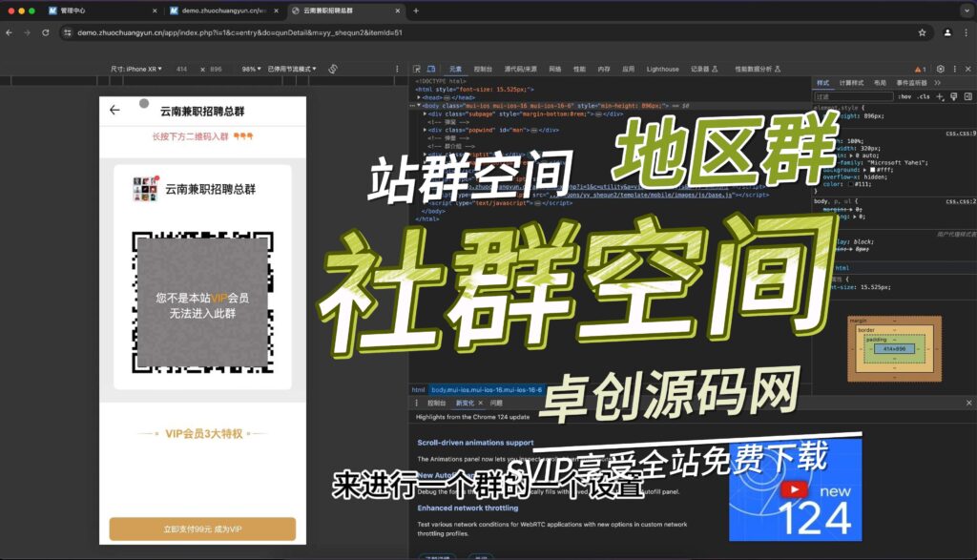Open the DevTools customize three-dot menu
Screen dimensions: 977x560
click(954, 69)
